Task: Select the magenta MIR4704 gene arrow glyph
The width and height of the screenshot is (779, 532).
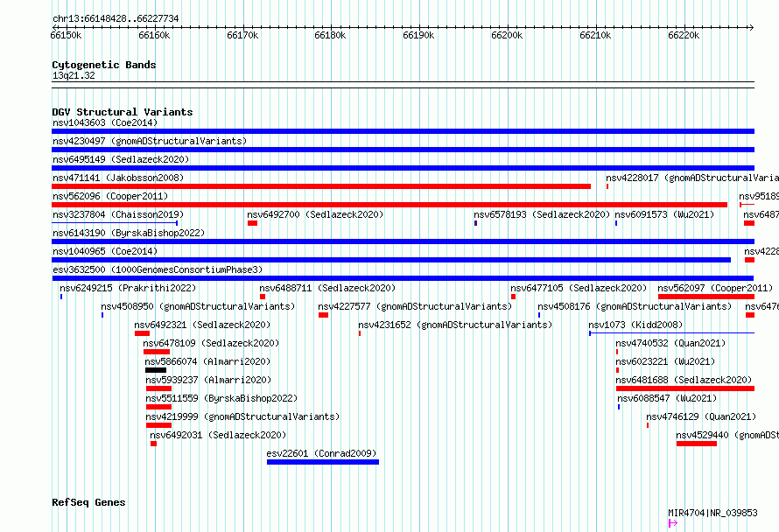Action: click(x=673, y=522)
